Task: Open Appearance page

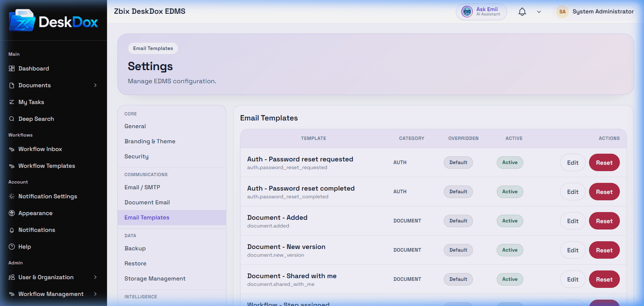Action: (36, 213)
